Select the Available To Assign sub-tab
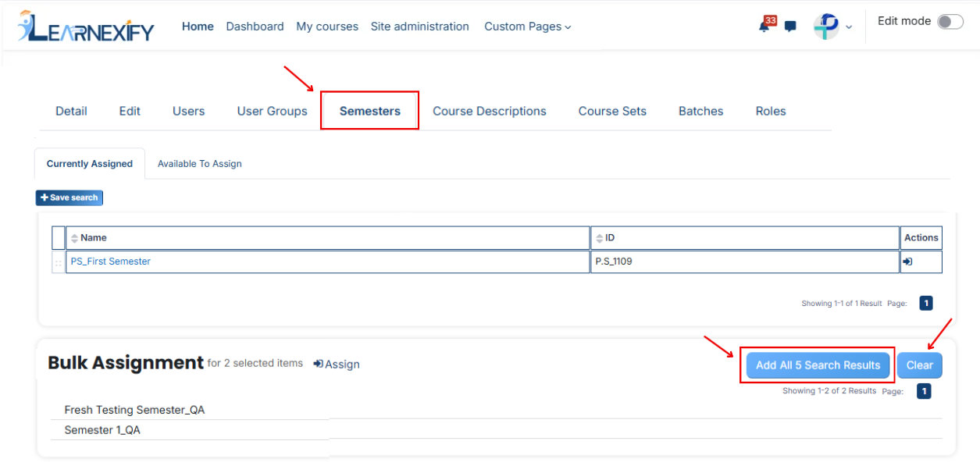The image size is (980, 466). (x=200, y=164)
